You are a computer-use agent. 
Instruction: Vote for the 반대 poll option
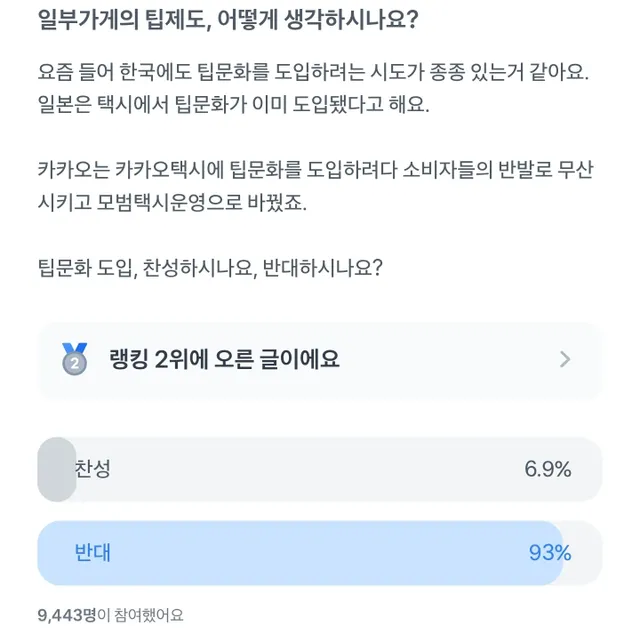point(320,553)
